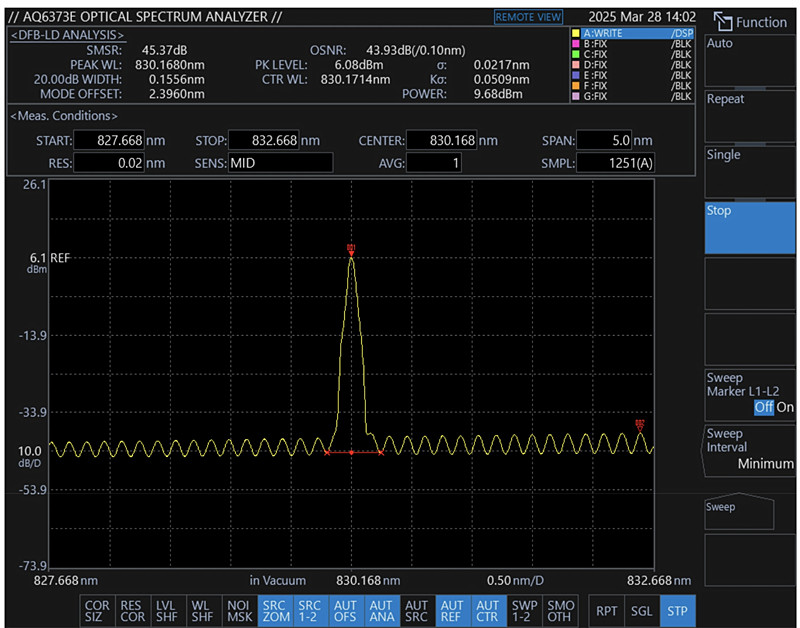Click the DFB-LD ANALYSIS header

67,35
